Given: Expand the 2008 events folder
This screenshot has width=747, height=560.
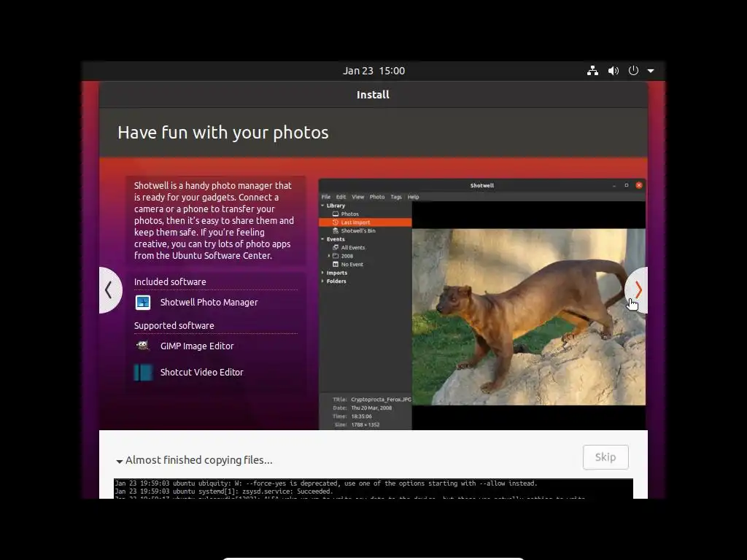Looking at the screenshot, I should coord(329,256).
